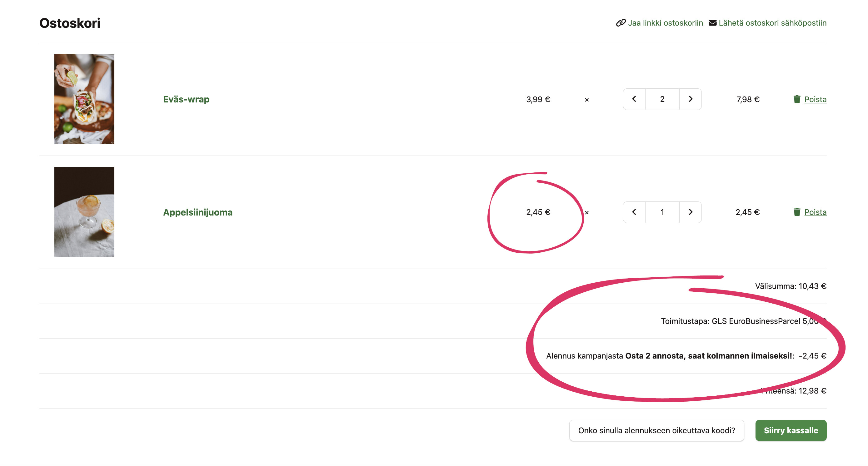This screenshot has height=466, width=868.
Task: Open the Appelsiinijuoma product link
Action: pos(197,212)
